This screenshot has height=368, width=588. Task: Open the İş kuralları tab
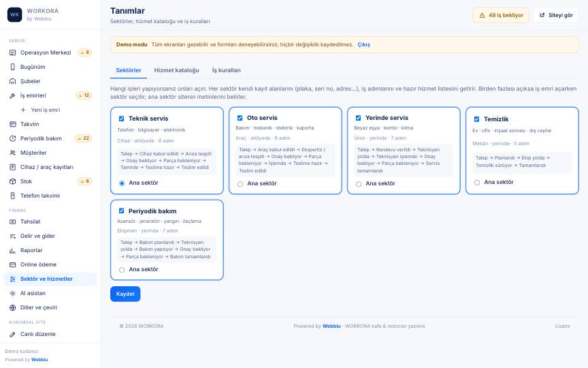tap(227, 70)
